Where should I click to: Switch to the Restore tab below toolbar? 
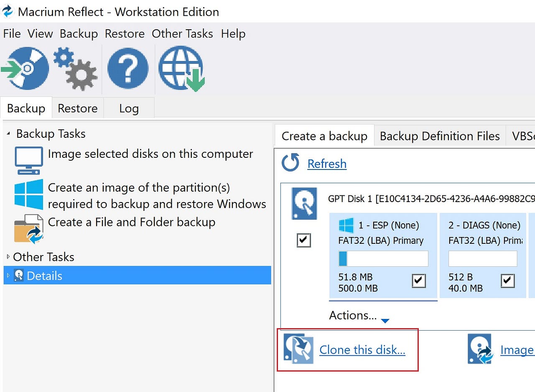tap(77, 108)
